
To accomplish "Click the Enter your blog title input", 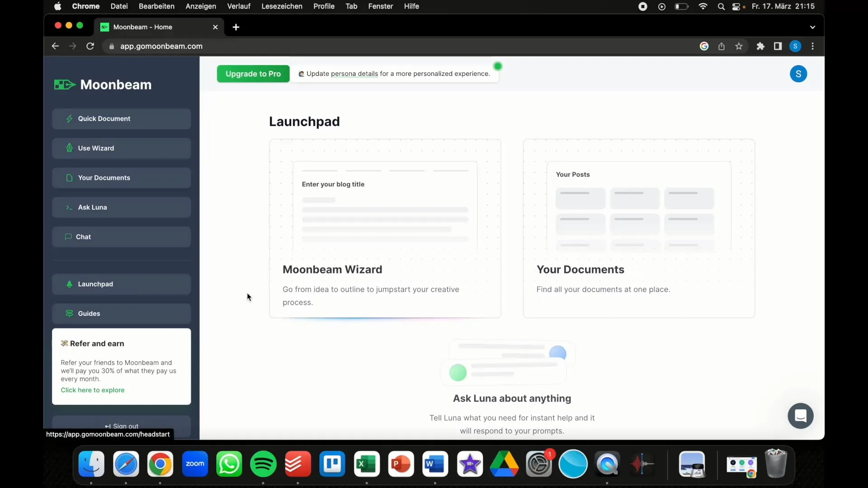I will click(333, 183).
